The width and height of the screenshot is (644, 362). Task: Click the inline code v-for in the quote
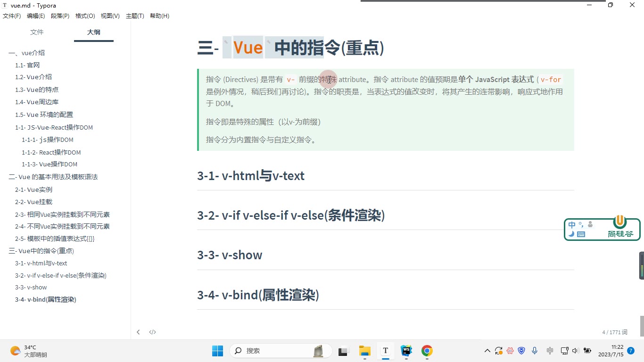tap(551, 80)
